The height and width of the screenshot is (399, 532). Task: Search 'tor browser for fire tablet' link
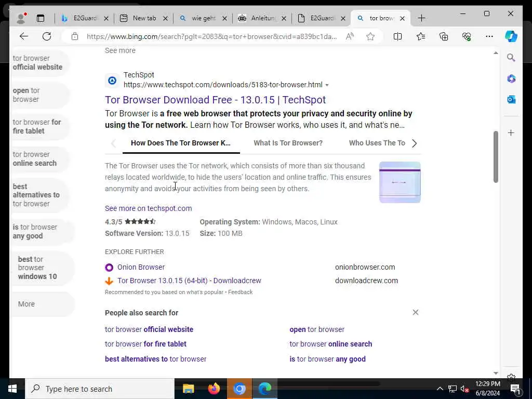coord(145,344)
